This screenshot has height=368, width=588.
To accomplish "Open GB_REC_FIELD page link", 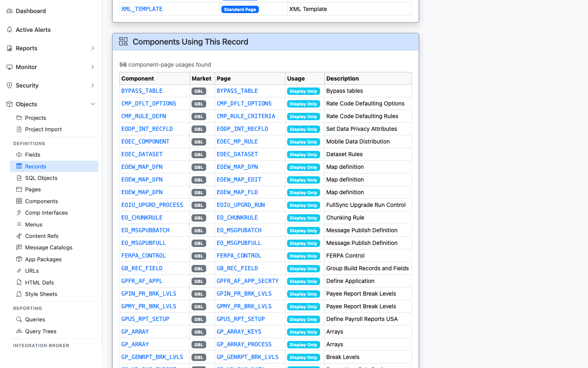I will tap(237, 268).
